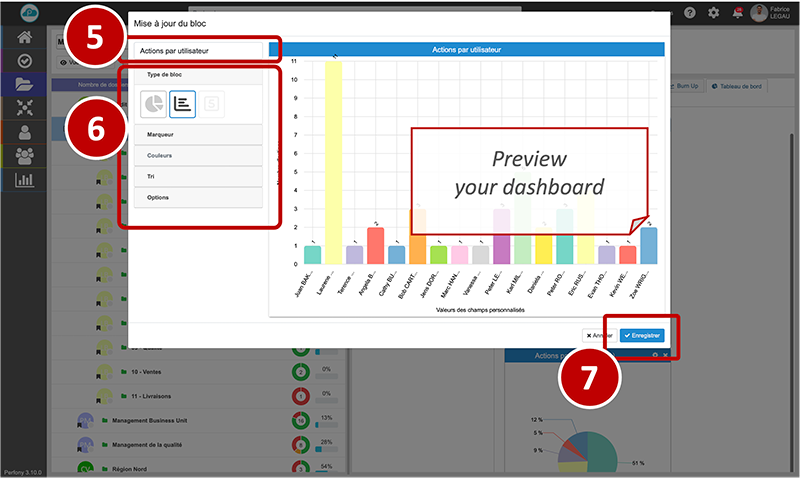Click the Enregistrer button
The height and width of the screenshot is (478, 800).
pos(641,336)
